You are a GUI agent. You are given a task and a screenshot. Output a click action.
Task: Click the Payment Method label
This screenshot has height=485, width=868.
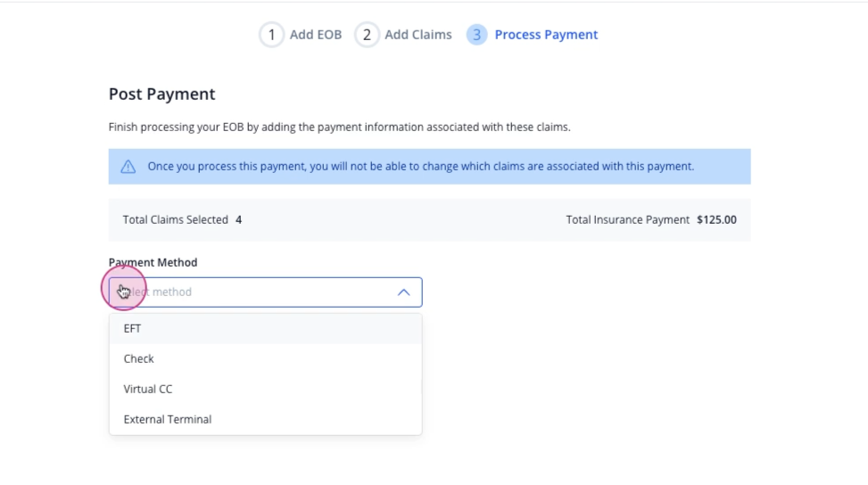[x=153, y=263]
